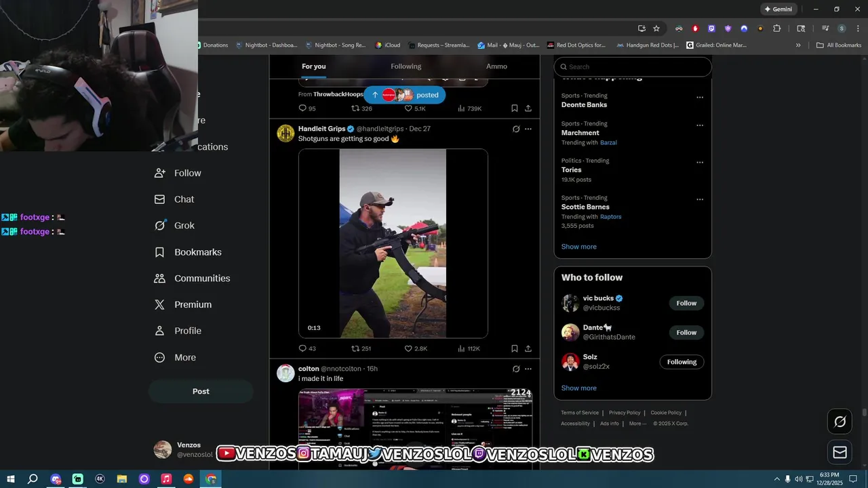The image size is (868, 488).
Task: Expand the hidden bookmarks overflow chevron
Action: [798, 45]
